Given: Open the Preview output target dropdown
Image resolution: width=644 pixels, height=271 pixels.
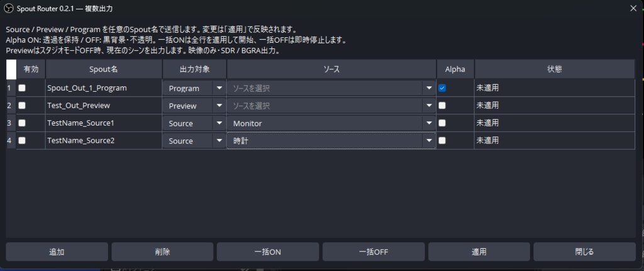Looking at the screenshot, I should pos(194,106).
